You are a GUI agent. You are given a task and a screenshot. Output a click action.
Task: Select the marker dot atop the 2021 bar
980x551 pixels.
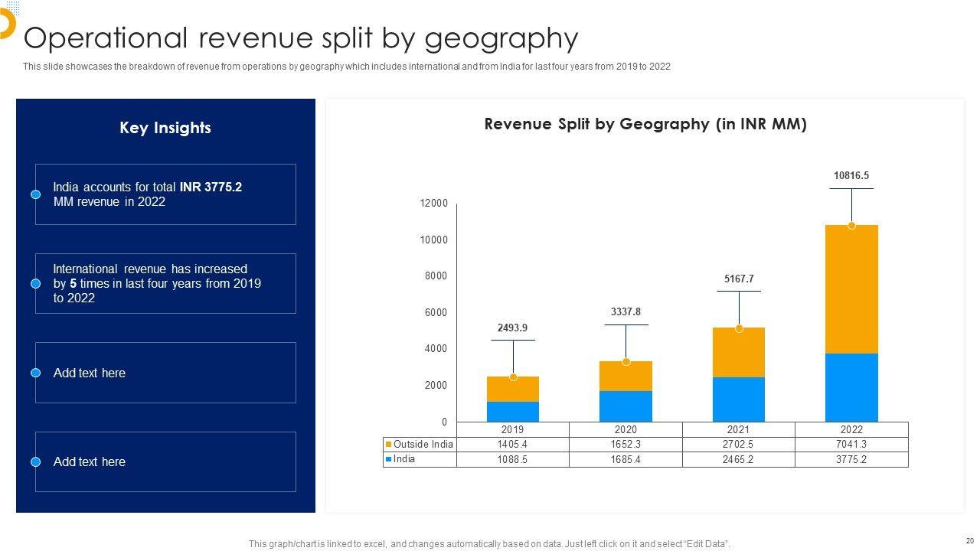coord(739,328)
